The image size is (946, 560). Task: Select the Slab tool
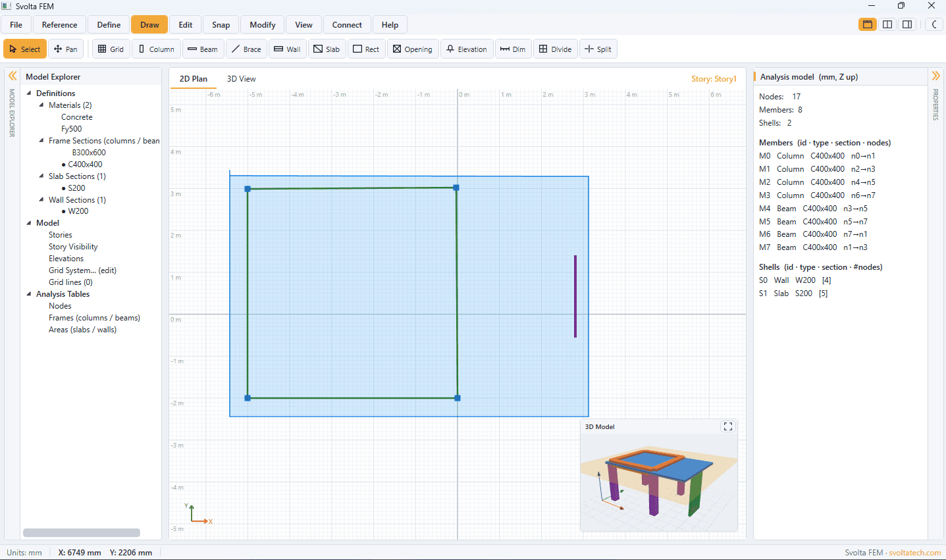(327, 49)
